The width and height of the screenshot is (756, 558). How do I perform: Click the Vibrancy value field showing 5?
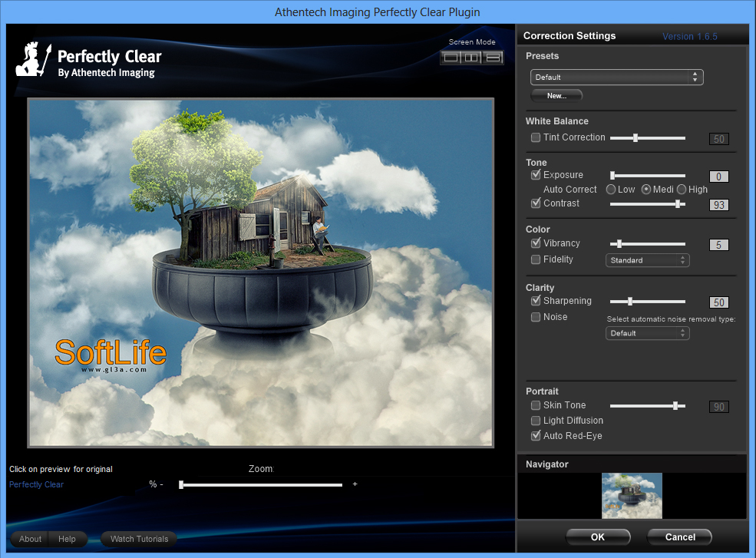click(x=719, y=245)
